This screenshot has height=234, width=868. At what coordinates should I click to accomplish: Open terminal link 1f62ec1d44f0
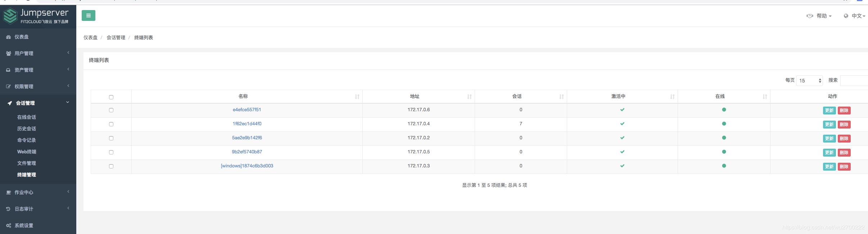point(247,124)
